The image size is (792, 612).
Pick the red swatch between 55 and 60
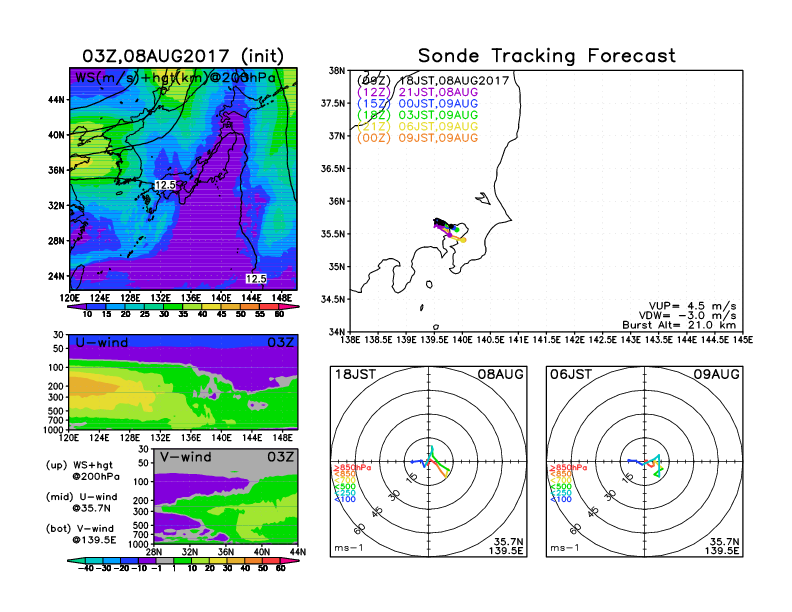coord(269,307)
